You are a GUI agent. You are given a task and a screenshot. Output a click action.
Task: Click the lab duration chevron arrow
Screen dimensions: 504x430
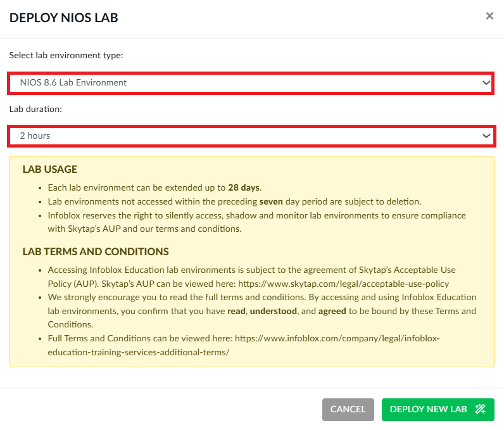tap(486, 136)
